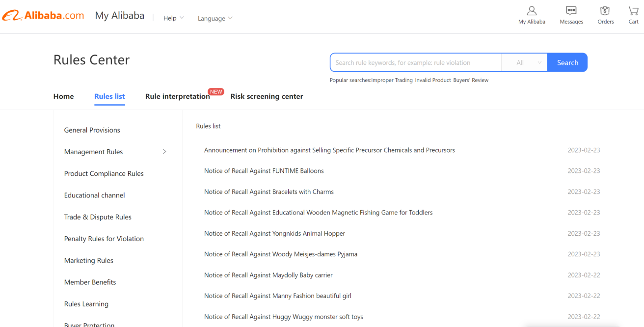Viewport: 644px width, 327px height.
Task: Click the Rules Center page heading
Action: pos(91,60)
